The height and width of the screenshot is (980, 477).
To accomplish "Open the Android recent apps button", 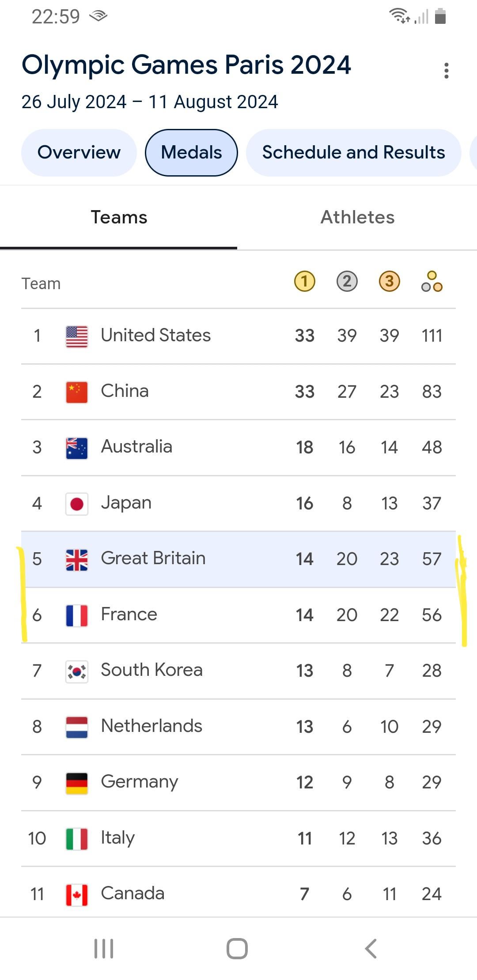I will pyautogui.click(x=104, y=948).
